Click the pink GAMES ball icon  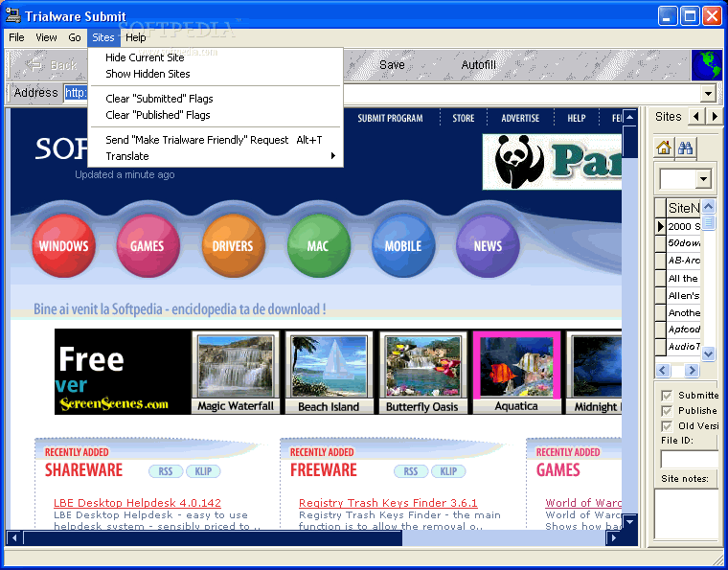click(148, 245)
